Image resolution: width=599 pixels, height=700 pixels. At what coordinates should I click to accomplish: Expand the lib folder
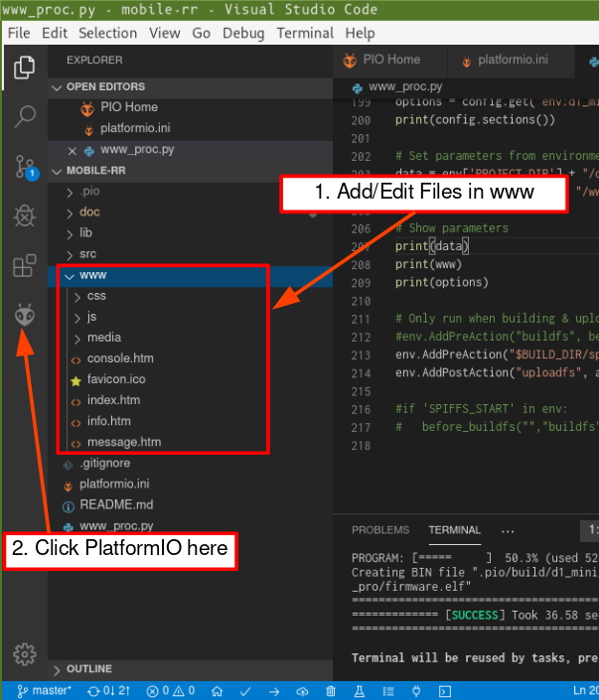(190, 233)
